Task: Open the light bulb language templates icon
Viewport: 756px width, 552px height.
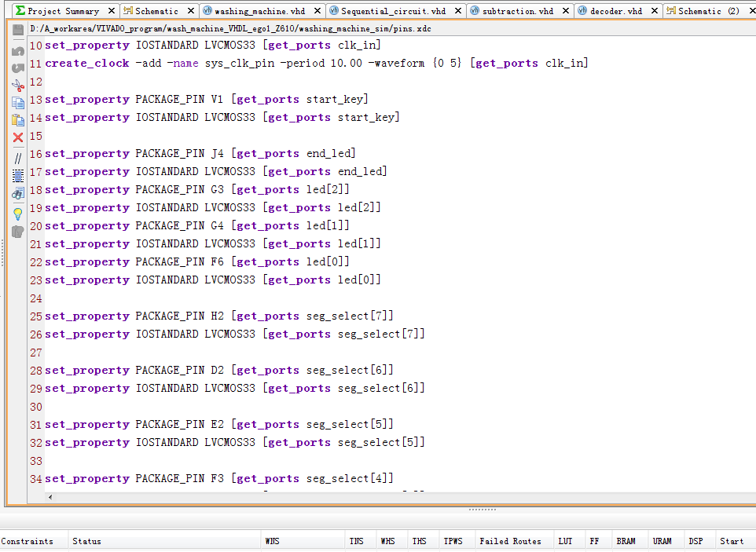Action: point(17,213)
